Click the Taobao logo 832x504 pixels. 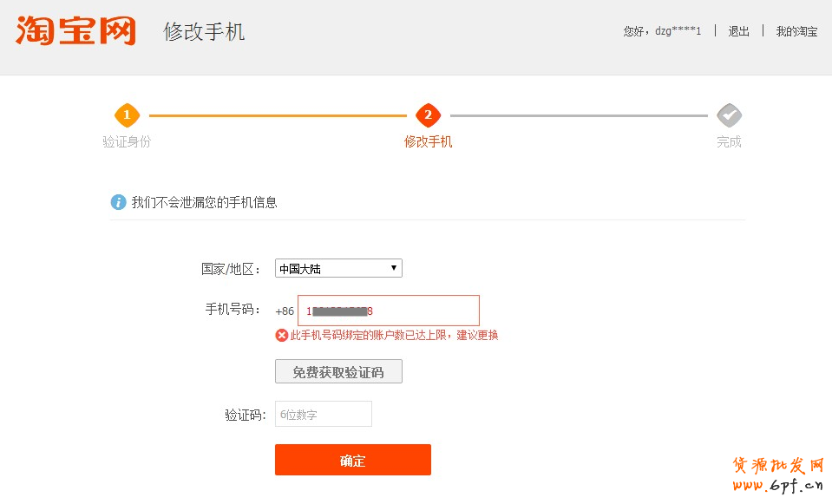tap(75, 30)
